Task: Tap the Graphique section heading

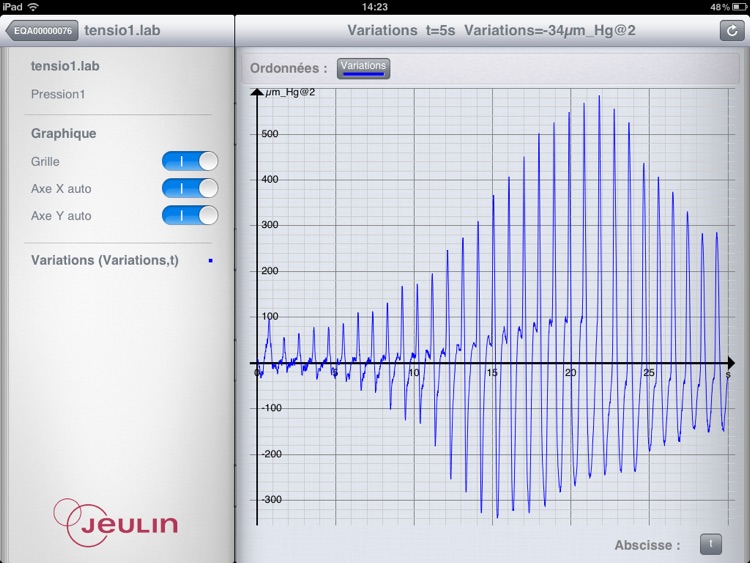Action: click(64, 133)
